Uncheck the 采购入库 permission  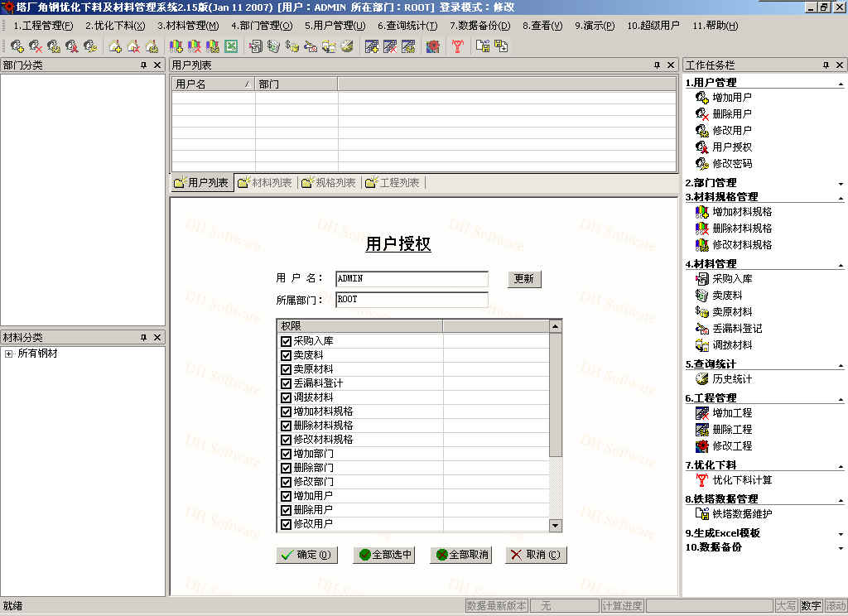pos(286,341)
